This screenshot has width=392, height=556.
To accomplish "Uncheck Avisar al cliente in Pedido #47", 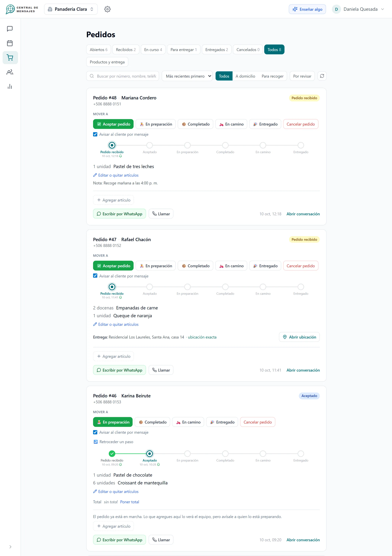I will coord(95,276).
